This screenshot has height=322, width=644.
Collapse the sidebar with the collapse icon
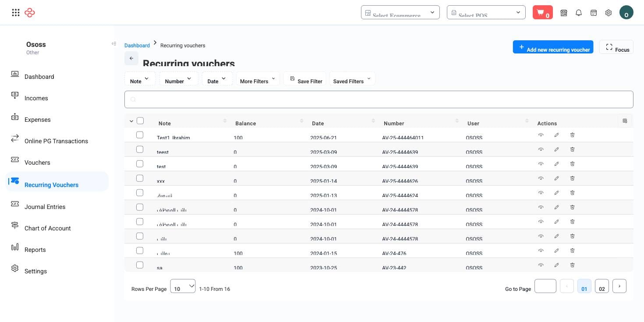point(114,43)
